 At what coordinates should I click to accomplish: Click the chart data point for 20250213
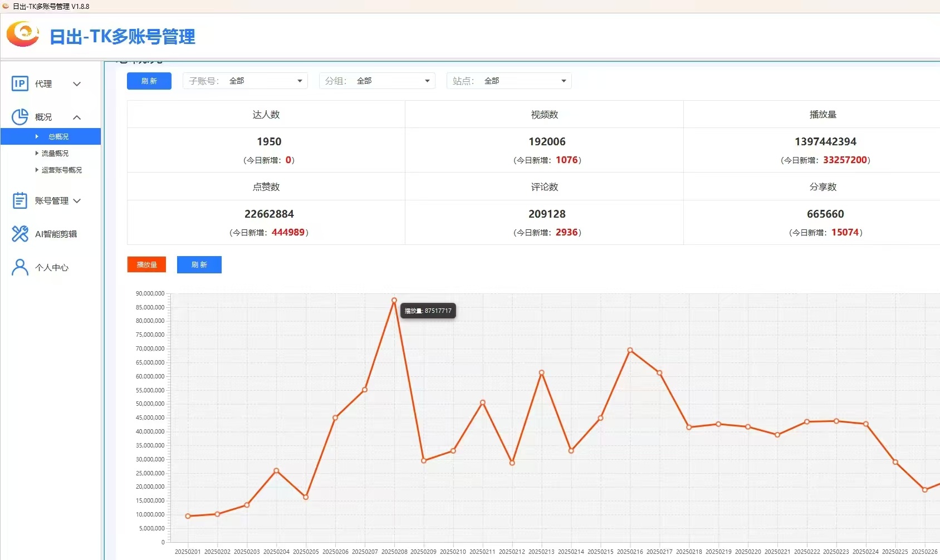click(x=541, y=372)
